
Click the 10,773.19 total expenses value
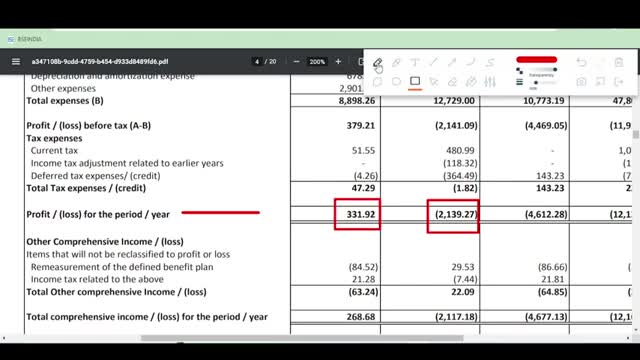coord(544,100)
